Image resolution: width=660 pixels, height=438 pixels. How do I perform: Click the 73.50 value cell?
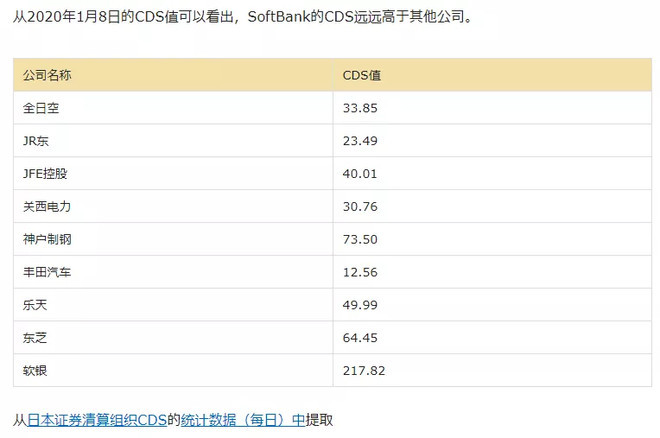(360, 239)
